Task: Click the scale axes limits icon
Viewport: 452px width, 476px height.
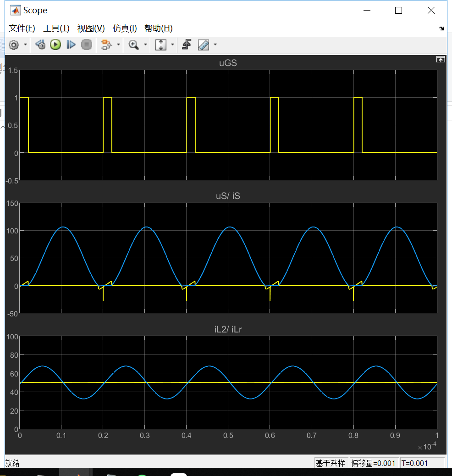Action: 160,44
